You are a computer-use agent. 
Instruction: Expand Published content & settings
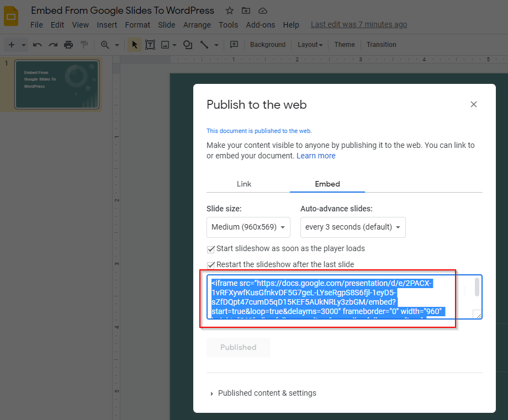[263, 393]
